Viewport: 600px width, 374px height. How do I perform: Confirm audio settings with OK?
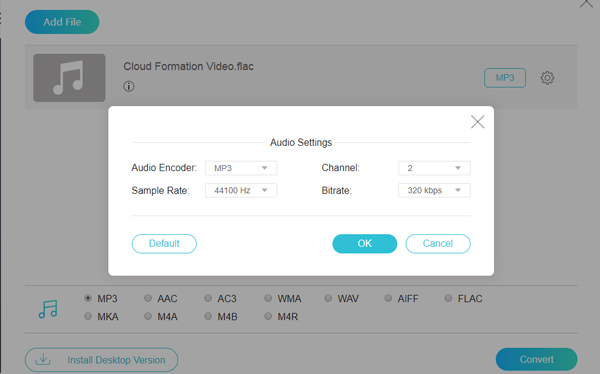pos(365,243)
